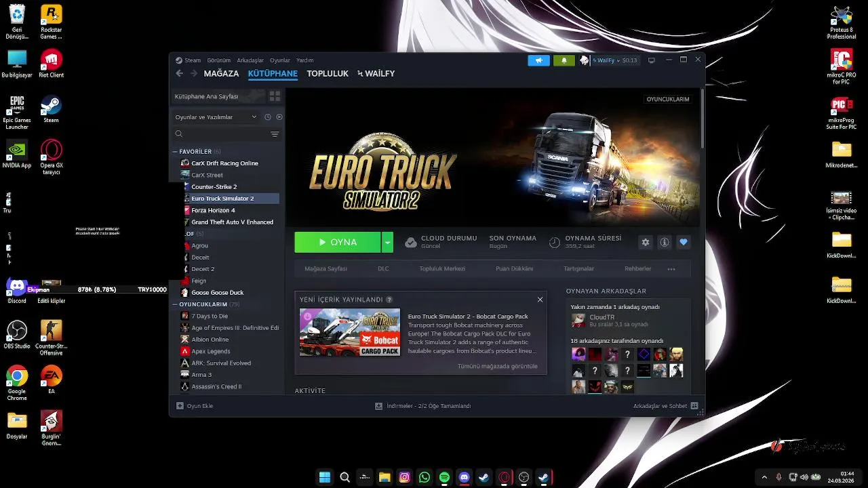Open WhatsApp from the taskbar
The image size is (868, 488).
pyautogui.click(x=425, y=477)
